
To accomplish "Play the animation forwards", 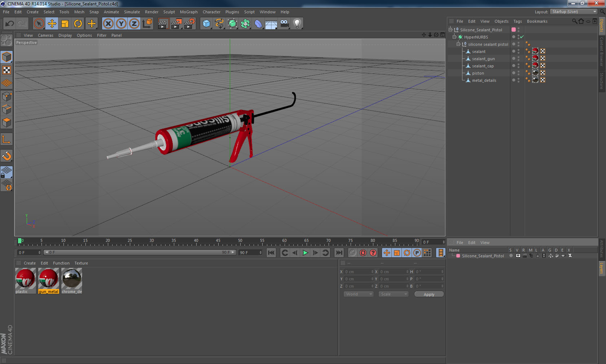I will (x=305, y=253).
